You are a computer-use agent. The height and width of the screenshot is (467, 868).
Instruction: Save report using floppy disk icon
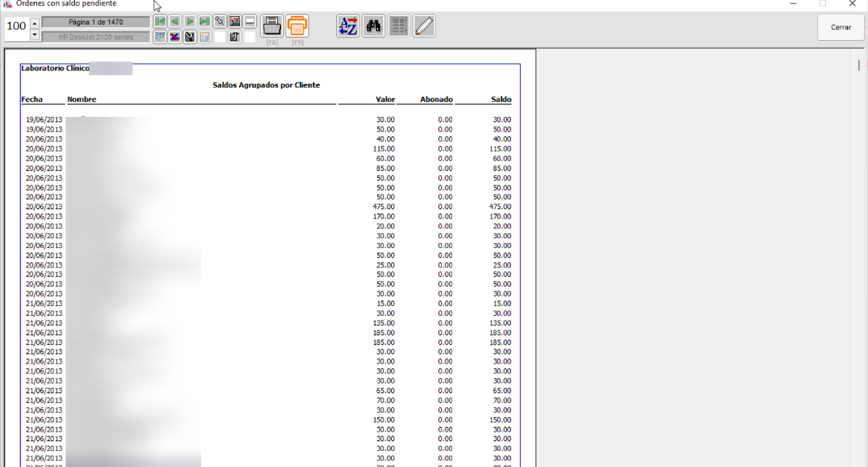click(190, 37)
